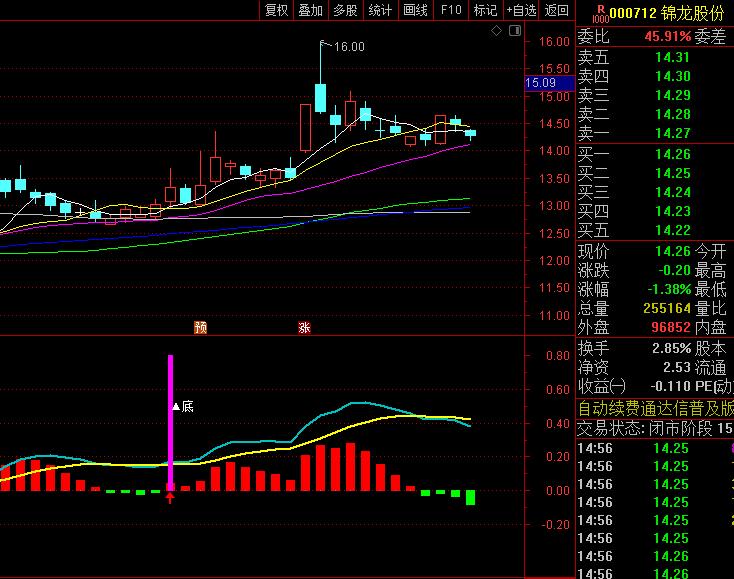Open the 复权 adjustment menu
Image resolution: width=734 pixels, height=579 pixels.
pyautogui.click(x=277, y=10)
